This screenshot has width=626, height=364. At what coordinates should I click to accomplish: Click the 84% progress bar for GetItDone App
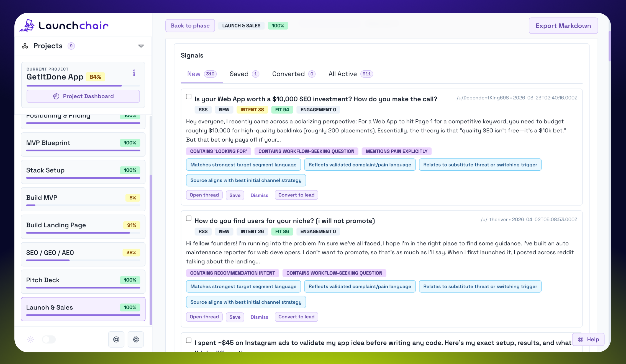[74, 86]
